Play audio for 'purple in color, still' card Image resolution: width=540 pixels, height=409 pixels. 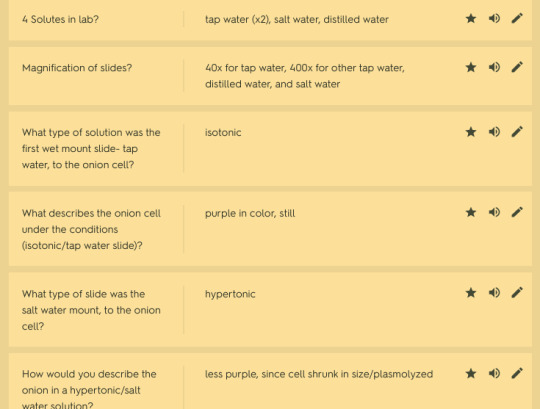[494, 212]
